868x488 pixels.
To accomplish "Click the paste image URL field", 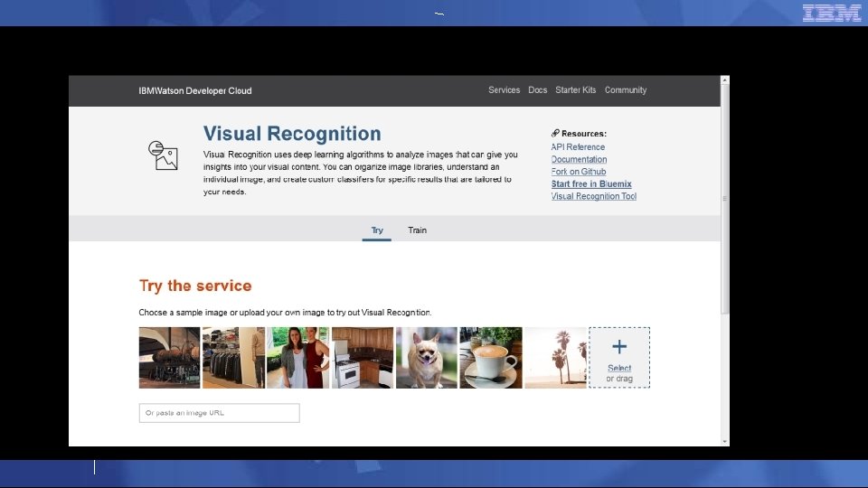I will [219, 413].
